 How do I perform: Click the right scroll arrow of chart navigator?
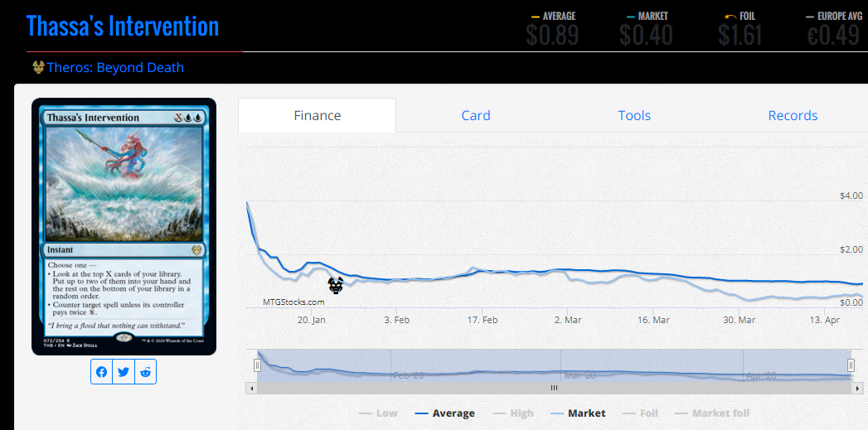pyautogui.click(x=856, y=387)
